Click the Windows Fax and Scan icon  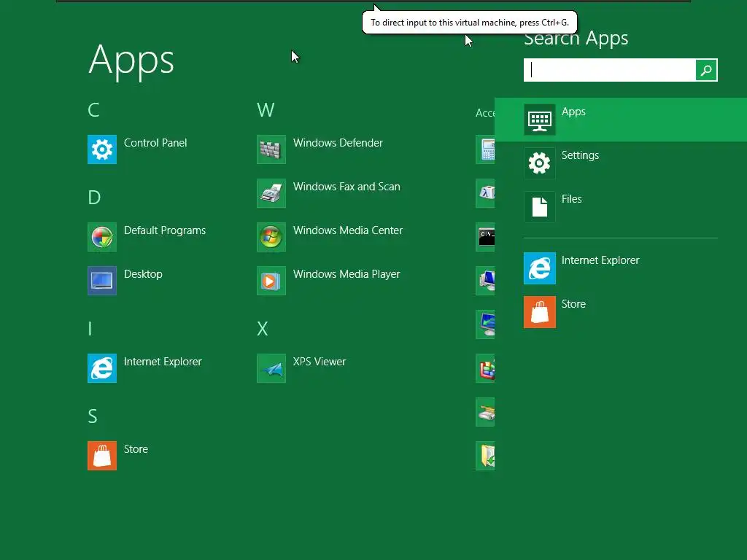click(271, 193)
